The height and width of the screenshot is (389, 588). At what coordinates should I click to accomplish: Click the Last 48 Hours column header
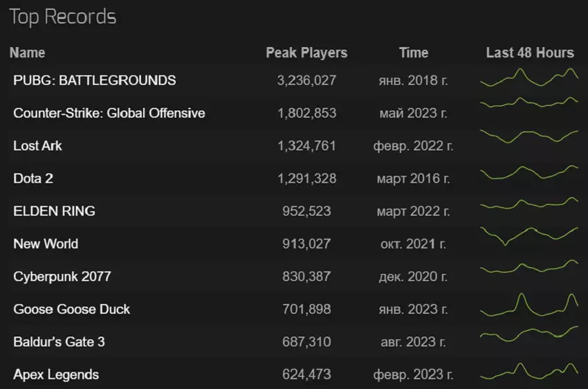(530, 53)
